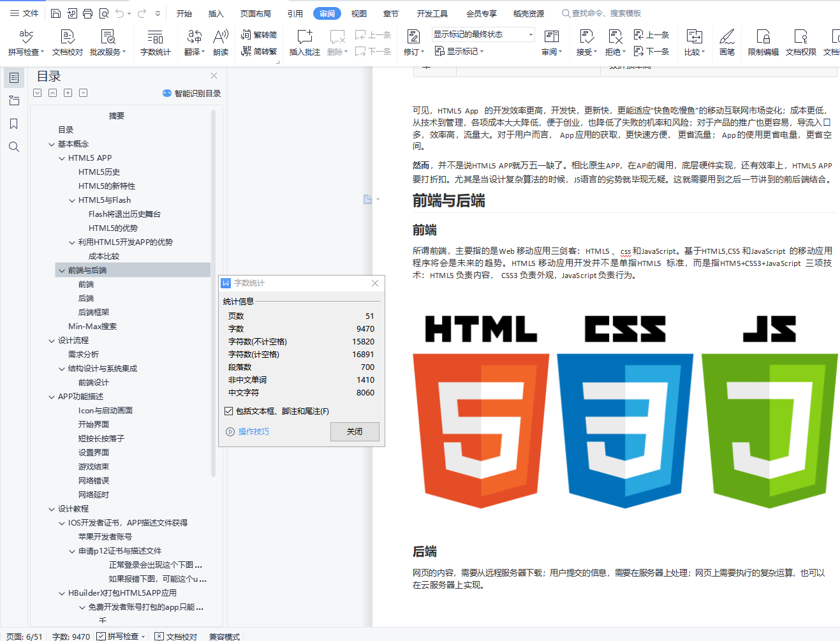Viewport: 840px width, 641px height.
Task: Click the 智能识别目录 link
Action: pos(192,93)
